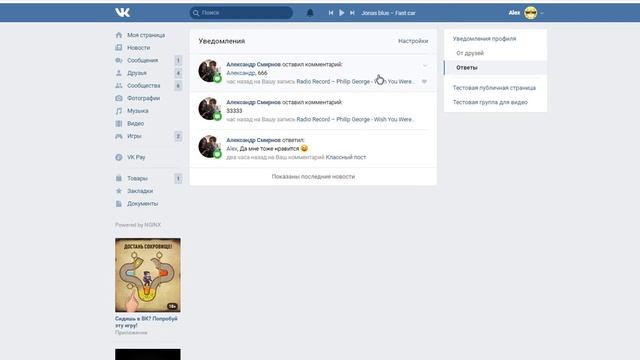Open the VK logo home link

[x=122, y=13]
